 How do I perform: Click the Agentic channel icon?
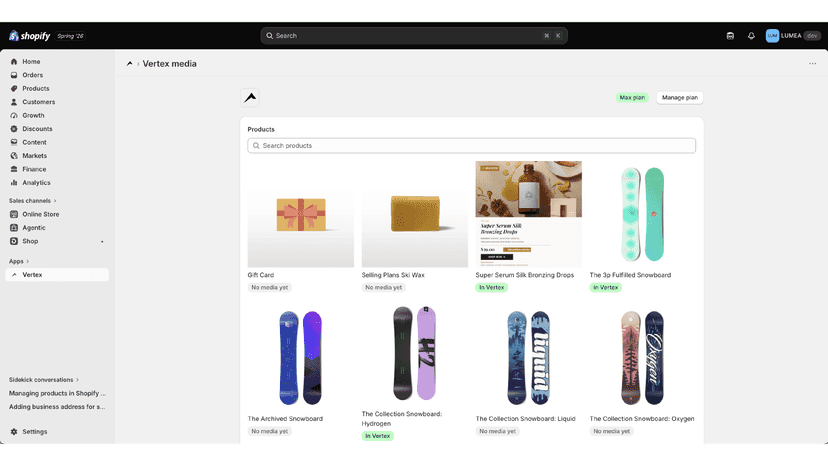pos(14,228)
